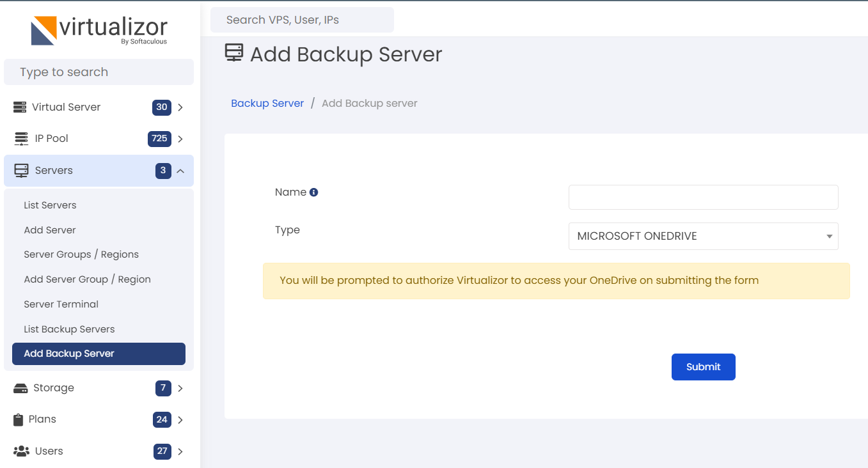Click the Storage drive icon
Viewport: 868px width, 468px height.
click(20, 388)
